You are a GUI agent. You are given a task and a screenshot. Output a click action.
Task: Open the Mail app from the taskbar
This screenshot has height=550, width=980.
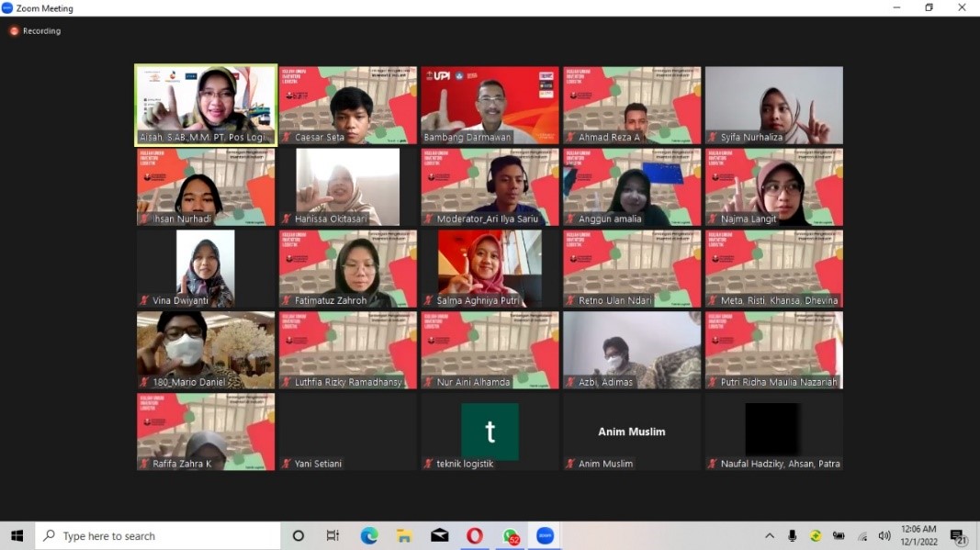tap(439, 535)
